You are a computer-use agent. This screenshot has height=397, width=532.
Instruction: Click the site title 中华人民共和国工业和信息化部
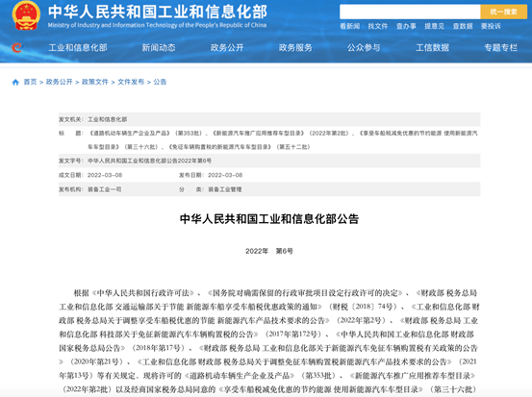pos(158,12)
